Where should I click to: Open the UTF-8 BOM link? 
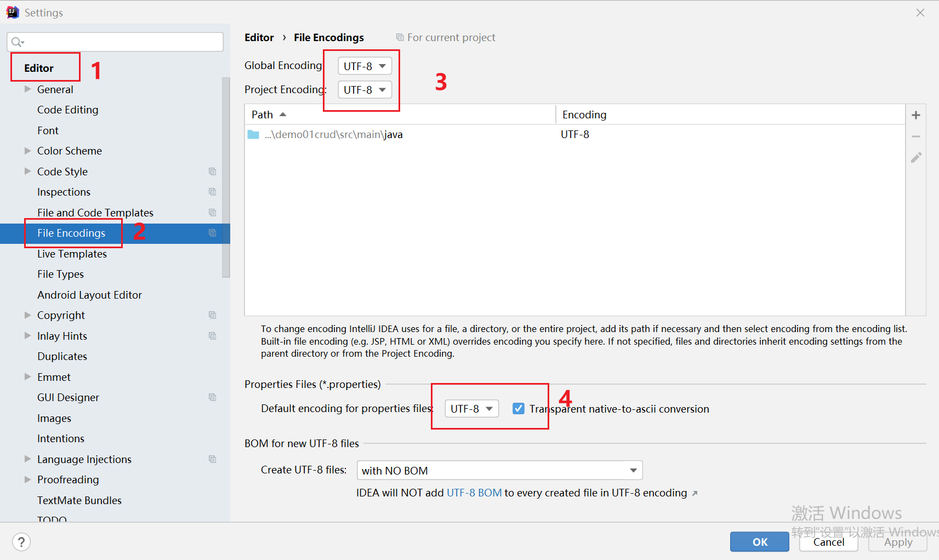coord(474,493)
